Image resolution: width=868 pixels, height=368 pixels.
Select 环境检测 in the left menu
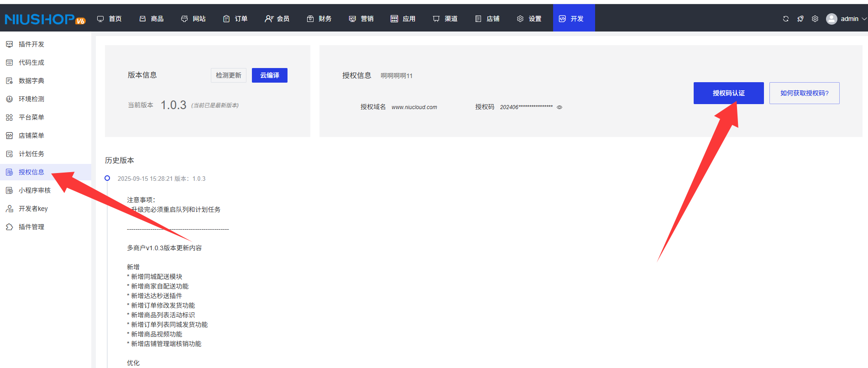coord(31,99)
